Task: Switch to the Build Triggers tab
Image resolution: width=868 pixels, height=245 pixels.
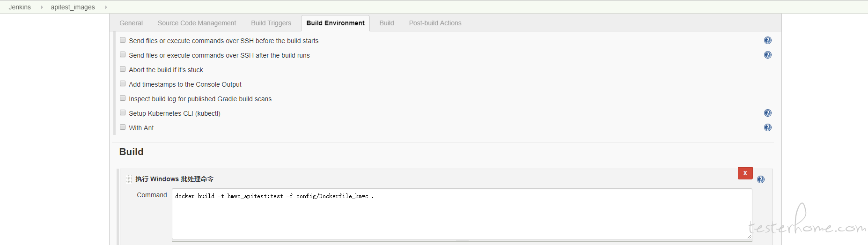Action: click(x=271, y=23)
